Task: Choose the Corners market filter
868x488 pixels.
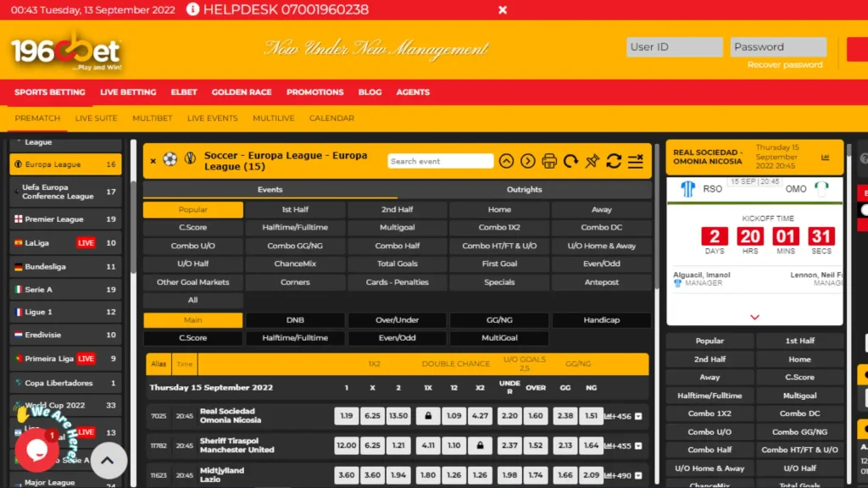Action: (295, 282)
